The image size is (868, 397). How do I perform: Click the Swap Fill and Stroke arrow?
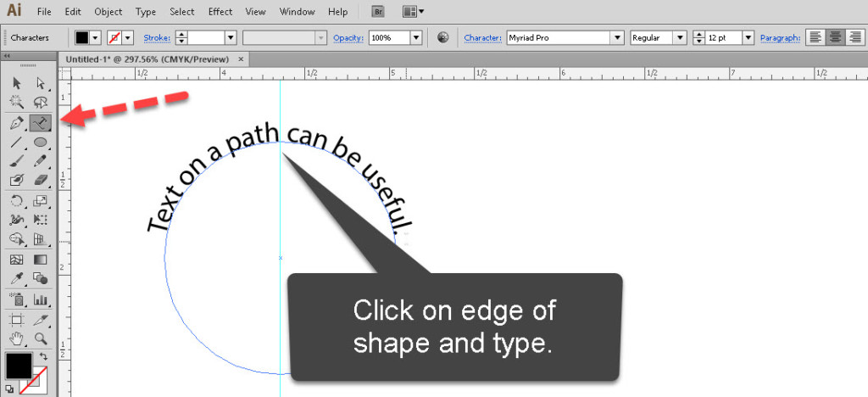tap(44, 358)
